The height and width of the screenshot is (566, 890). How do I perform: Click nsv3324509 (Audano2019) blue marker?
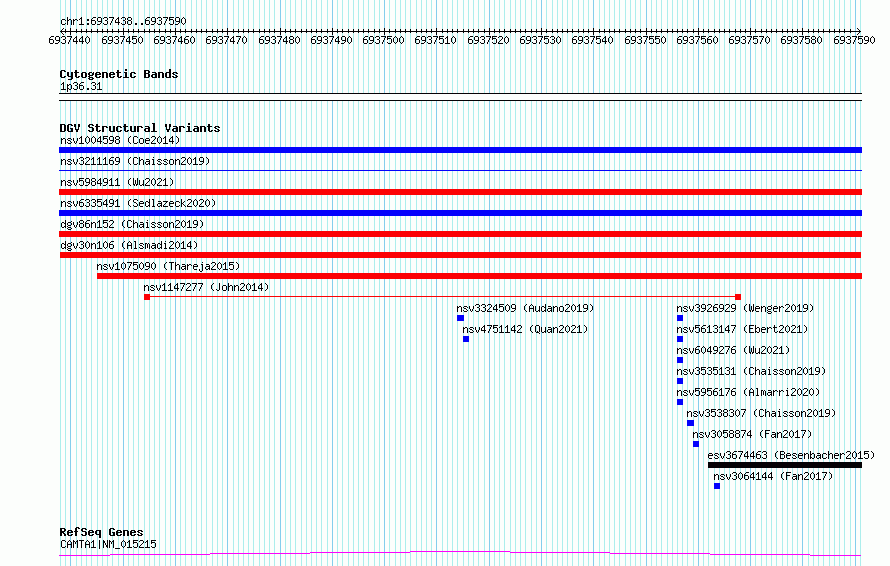click(460, 318)
